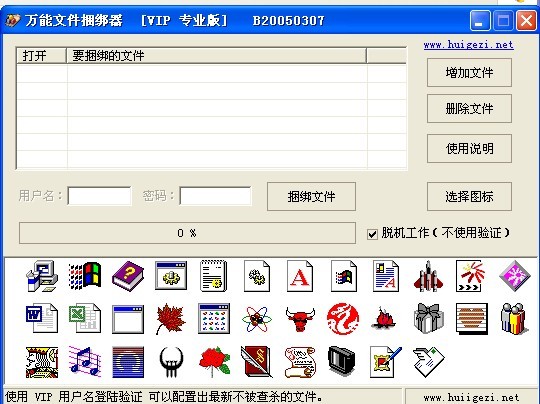Choose the Windows flag logo icon
Screen dimensions: 540x404
click(x=85, y=276)
